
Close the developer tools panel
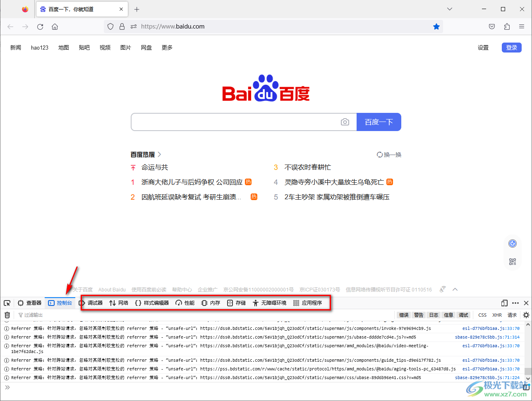[x=526, y=303]
